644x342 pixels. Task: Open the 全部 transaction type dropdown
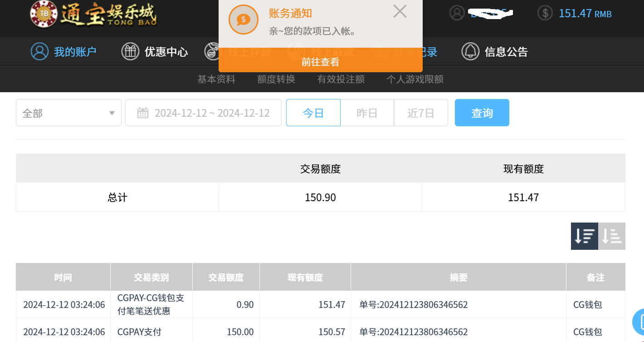tap(68, 112)
